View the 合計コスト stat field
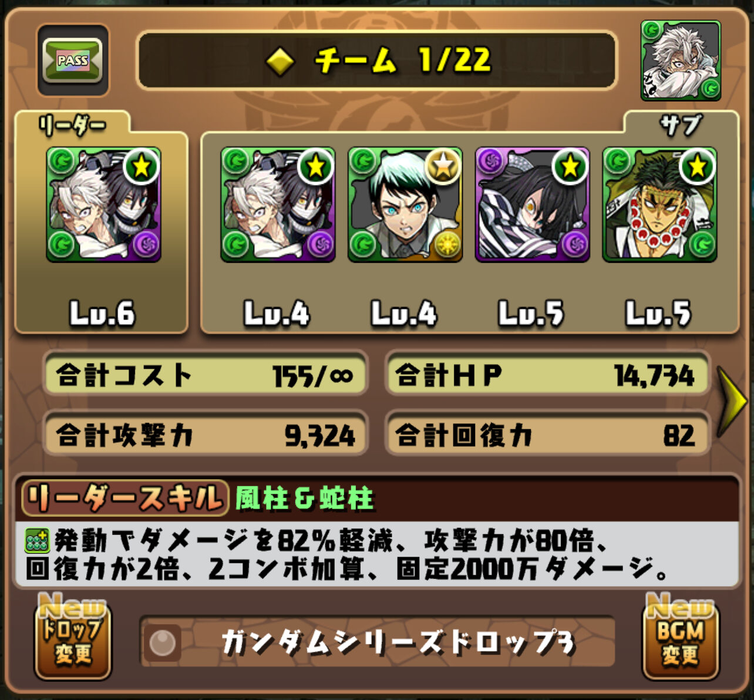The width and height of the screenshot is (754, 700). click(206, 375)
